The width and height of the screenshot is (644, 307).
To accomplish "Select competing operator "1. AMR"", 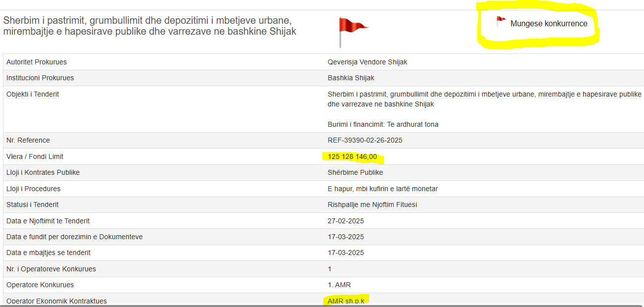I will pyautogui.click(x=339, y=285).
